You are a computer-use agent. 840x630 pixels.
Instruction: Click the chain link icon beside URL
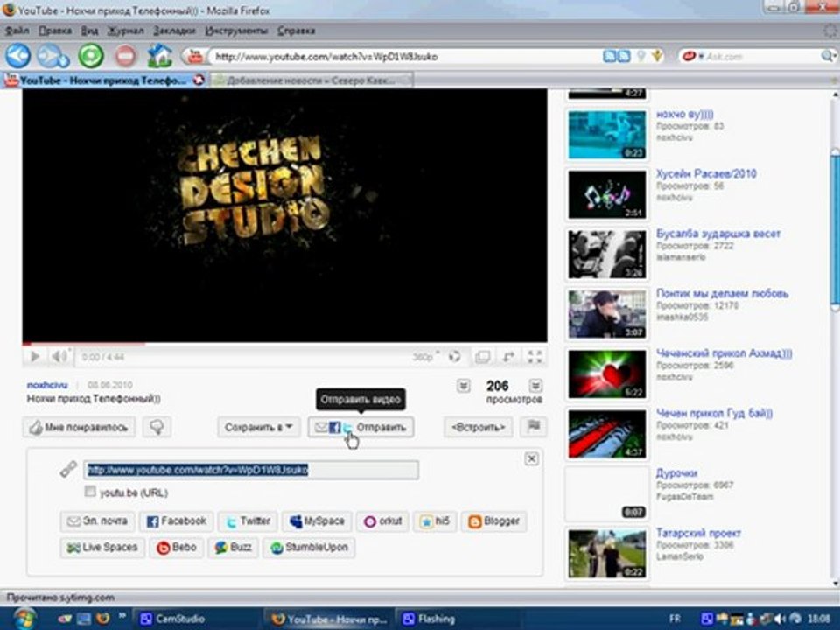pos(68,469)
